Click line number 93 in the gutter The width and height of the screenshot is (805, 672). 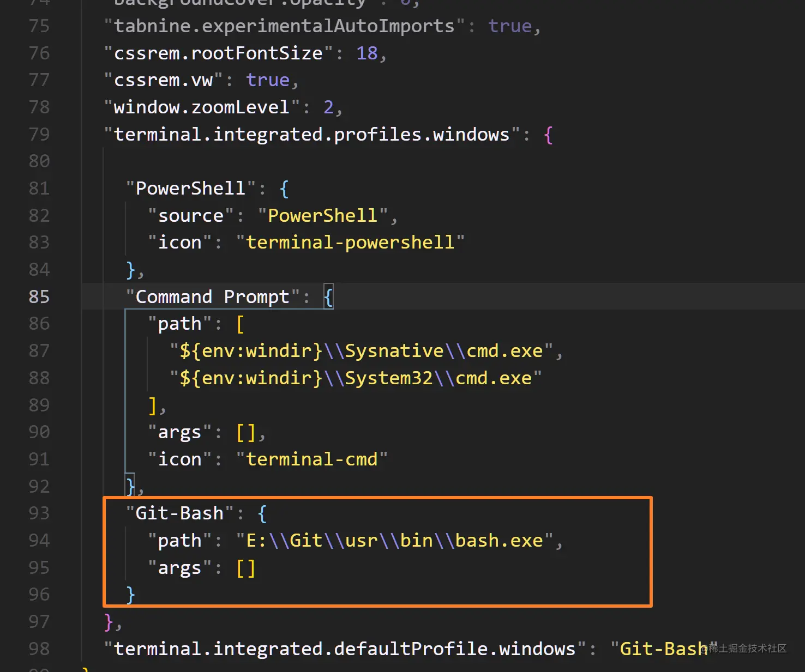pos(39,513)
